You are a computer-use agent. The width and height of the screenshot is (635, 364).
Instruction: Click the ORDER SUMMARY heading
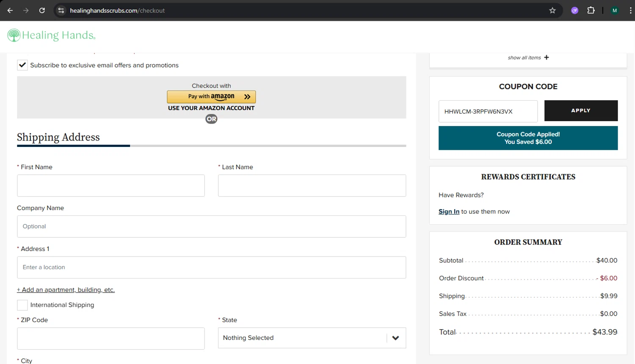[528, 242]
